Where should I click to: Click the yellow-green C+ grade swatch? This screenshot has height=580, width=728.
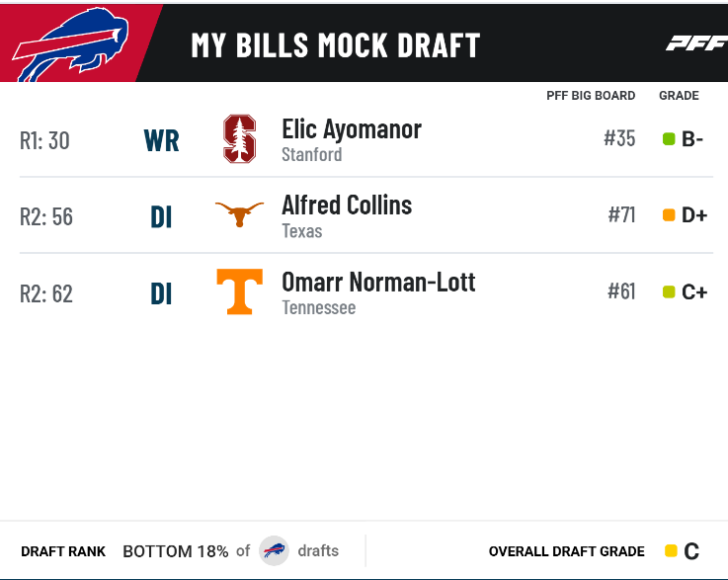pos(669,292)
